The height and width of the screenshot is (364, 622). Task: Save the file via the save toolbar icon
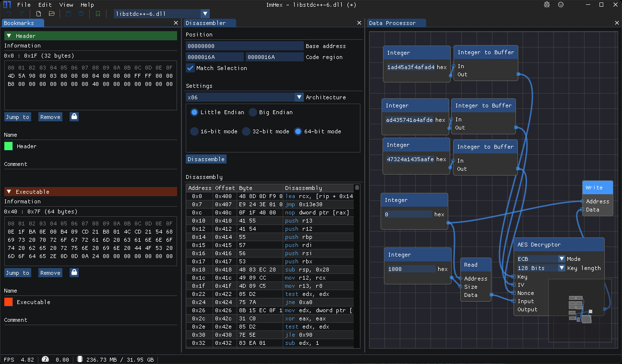tap(69, 13)
